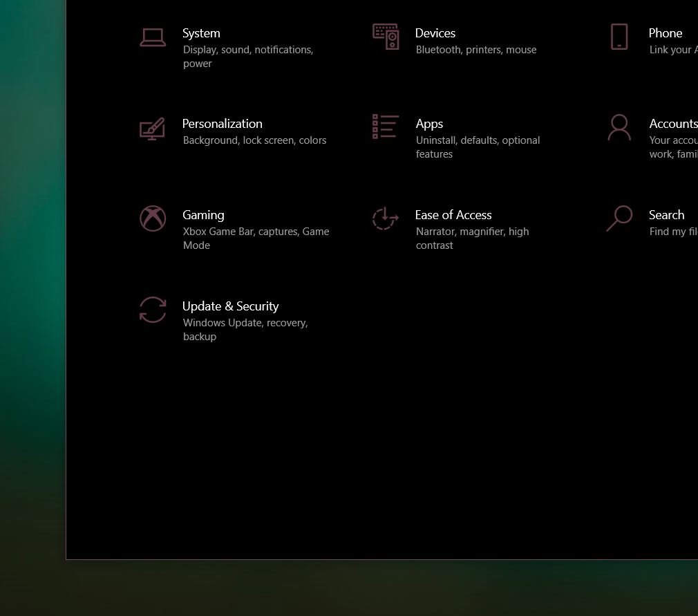
Task: Click the Search magnifier icon
Action: pyautogui.click(x=619, y=218)
